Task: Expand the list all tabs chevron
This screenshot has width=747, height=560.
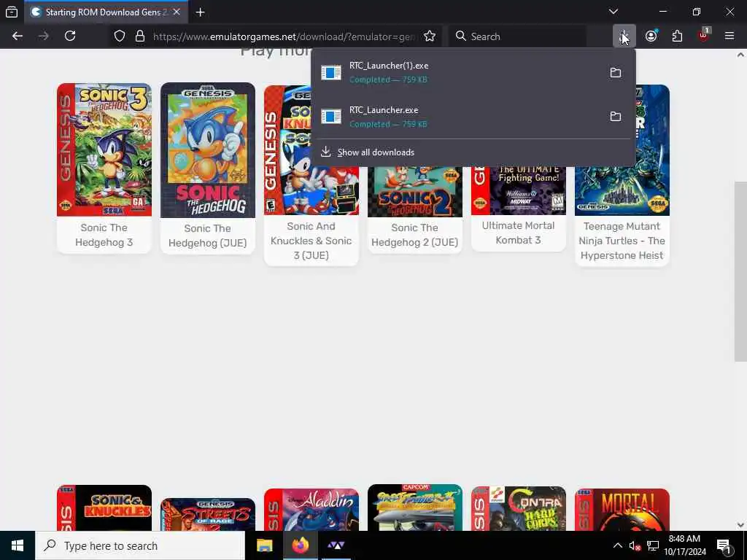Action: (613, 12)
